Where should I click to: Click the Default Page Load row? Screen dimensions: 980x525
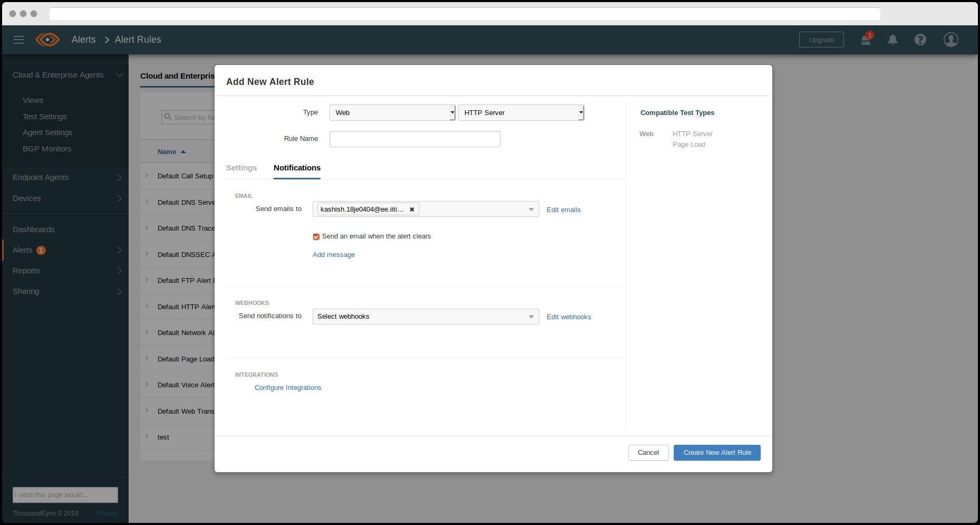coord(178,359)
